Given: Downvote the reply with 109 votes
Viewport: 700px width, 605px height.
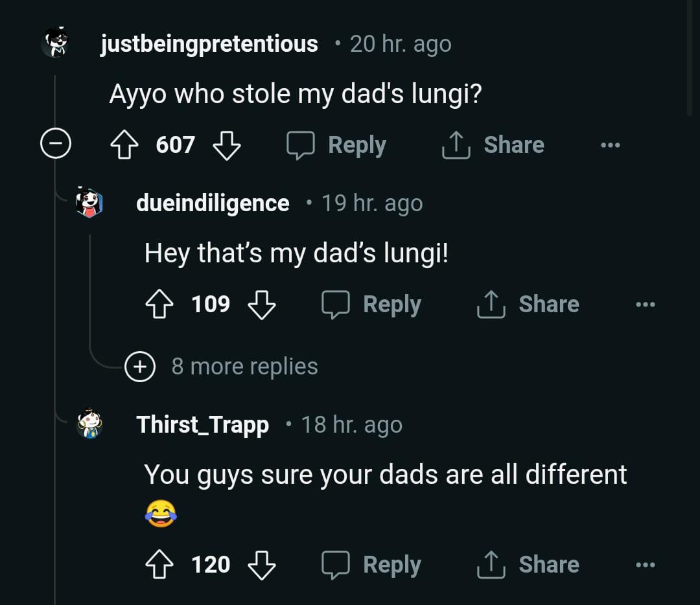Looking at the screenshot, I should (x=262, y=304).
